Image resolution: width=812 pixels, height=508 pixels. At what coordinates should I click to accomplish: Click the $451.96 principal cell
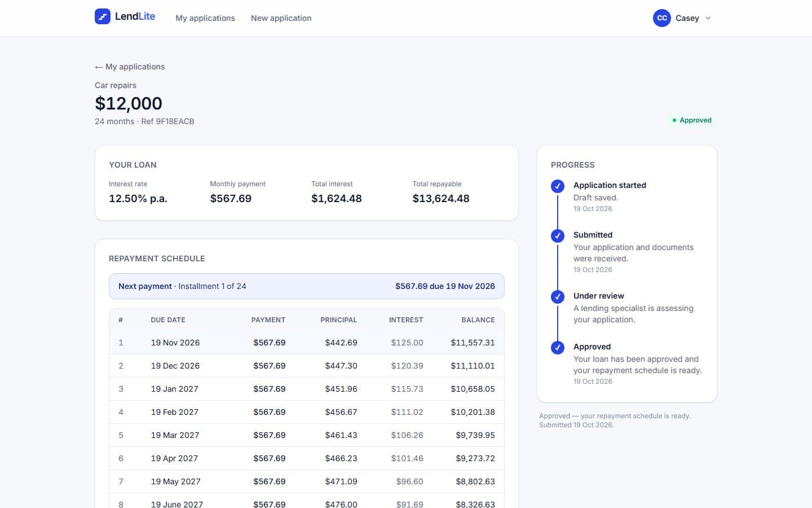(x=341, y=389)
